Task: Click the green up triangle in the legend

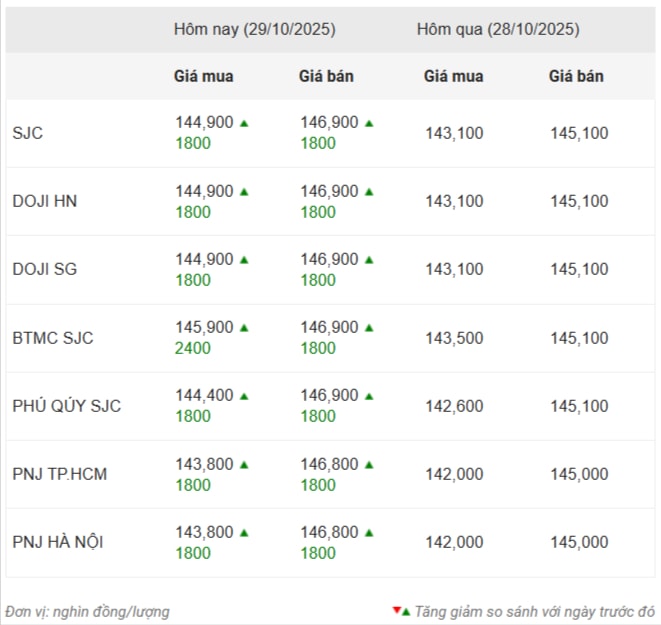Action: 406,612
